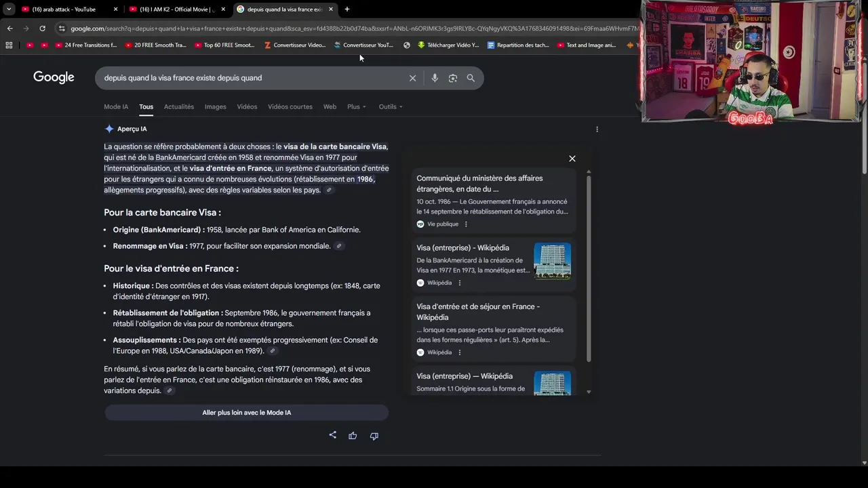The height and width of the screenshot is (488, 868).
Task: Open 24 Free Transitions bookmark
Action: pyautogui.click(x=86, y=45)
